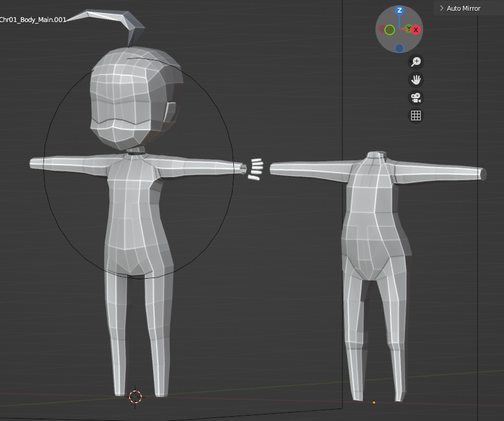Click the red X axis on navigation gizmo

tap(416, 29)
